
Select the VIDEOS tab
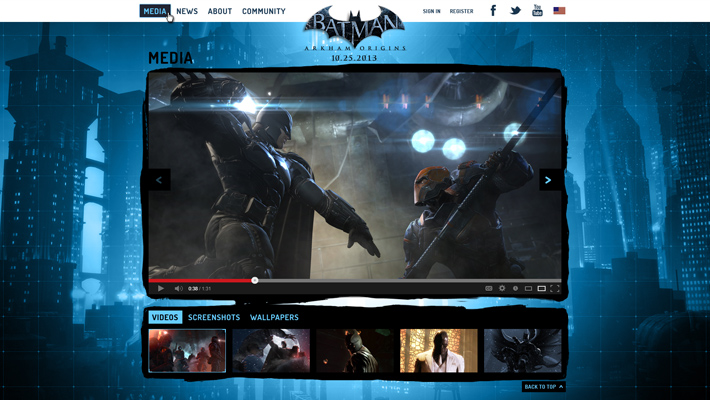click(165, 317)
